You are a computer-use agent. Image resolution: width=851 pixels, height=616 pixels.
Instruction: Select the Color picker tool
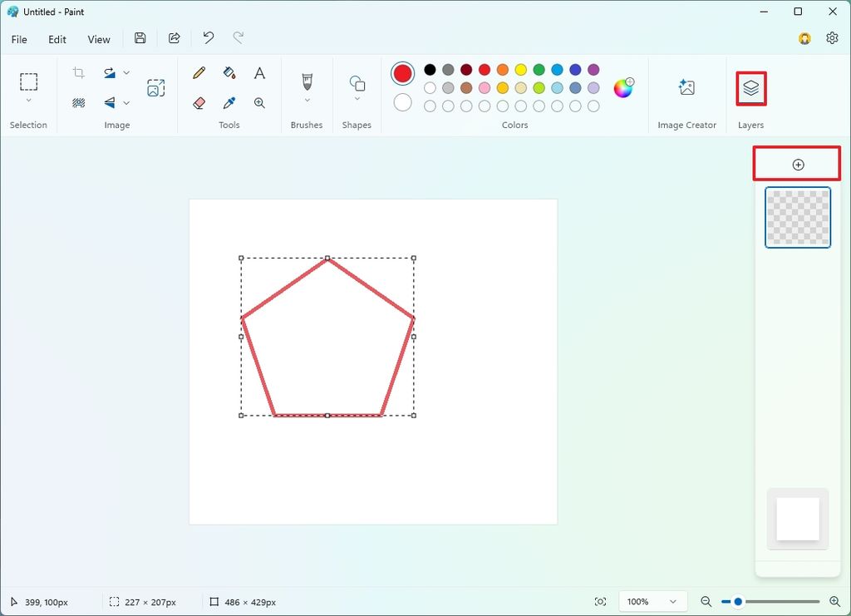point(229,103)
